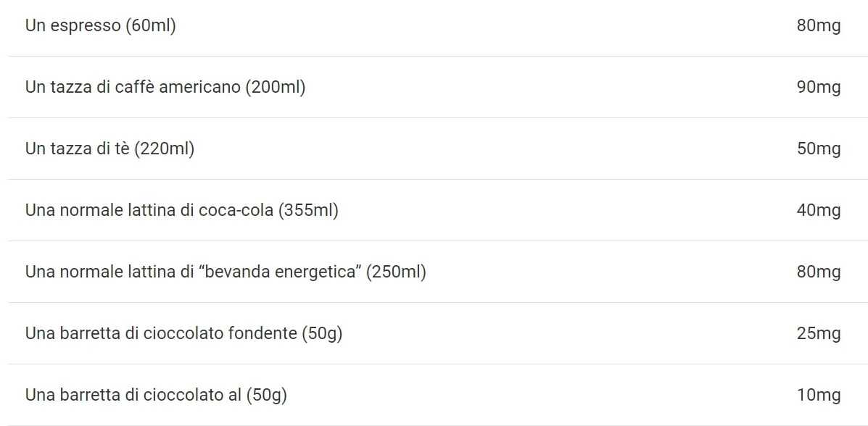This screenshot has height=426, width=868.
Task: Click "Un tazza di caffè americano" text
Action: click(x=133, y=88)
